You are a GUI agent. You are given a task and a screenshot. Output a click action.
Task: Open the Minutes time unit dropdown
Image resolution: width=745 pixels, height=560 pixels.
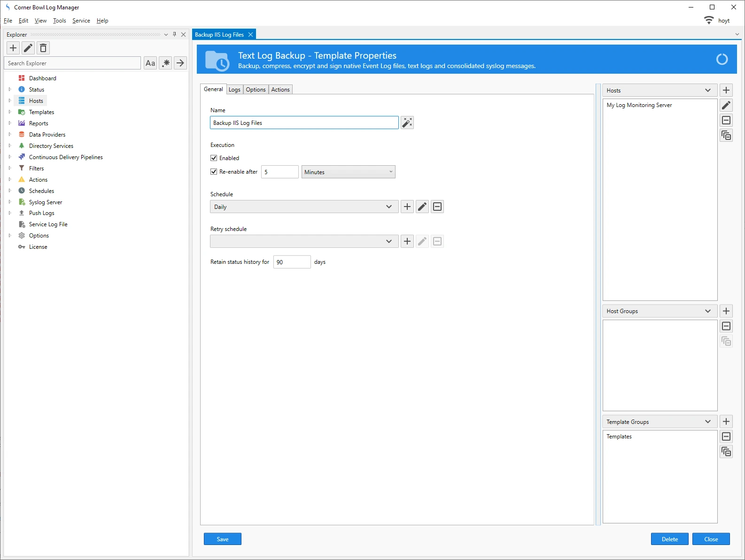(348, 172)
